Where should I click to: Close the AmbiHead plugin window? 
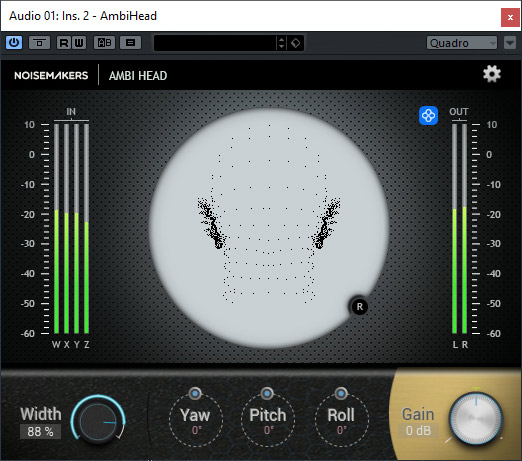pos(510,17)
